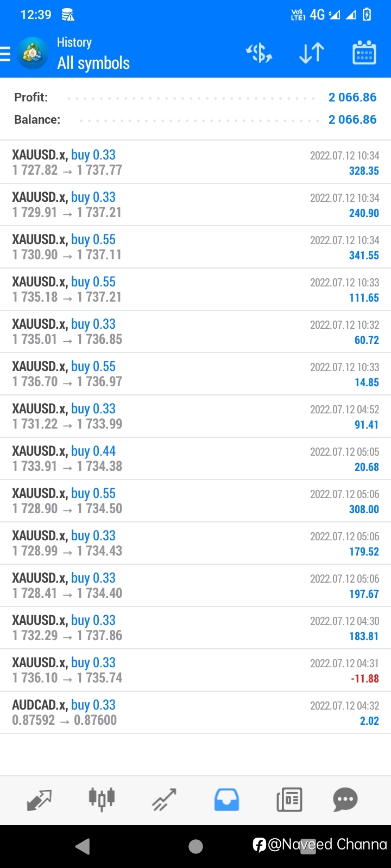
Task: Tap the Android back navigation button
Action: (x=83, y=846)
